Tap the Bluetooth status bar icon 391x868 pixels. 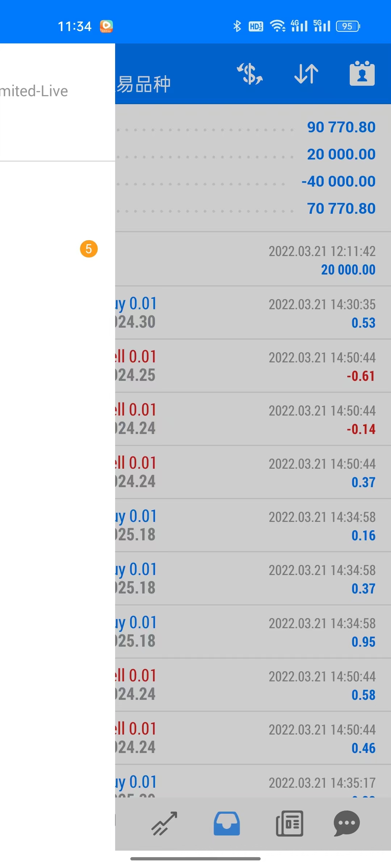pyautogui.click(x=237, y=26)
